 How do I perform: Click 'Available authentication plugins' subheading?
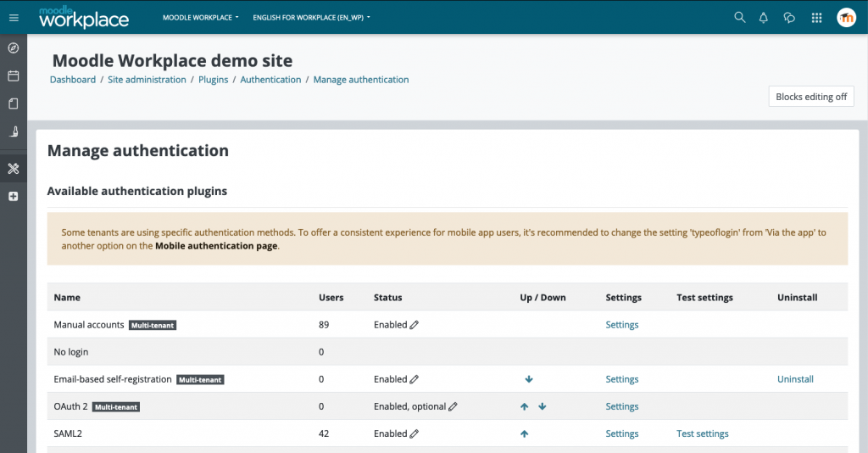click(x=136, y=191)
